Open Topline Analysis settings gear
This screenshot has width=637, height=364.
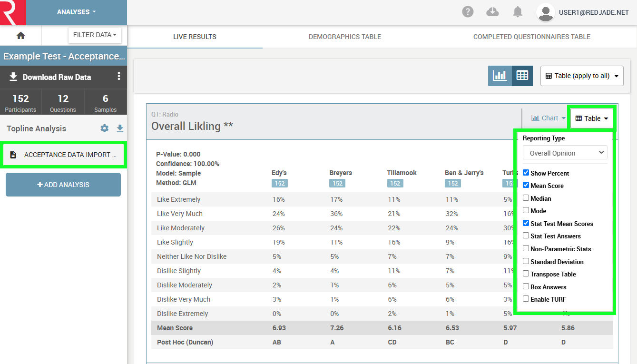(105, 128)
